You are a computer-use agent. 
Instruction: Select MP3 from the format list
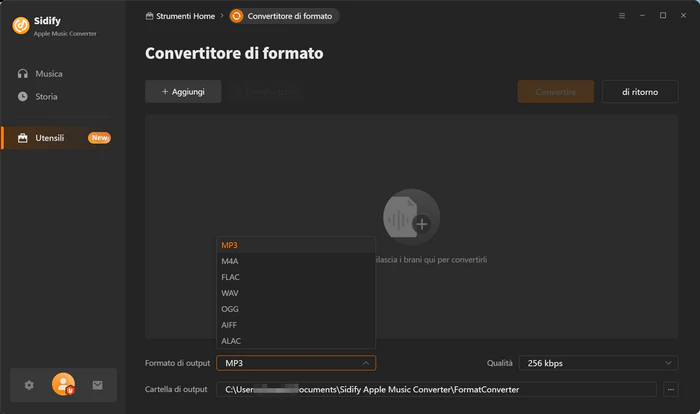pos(296,245)
